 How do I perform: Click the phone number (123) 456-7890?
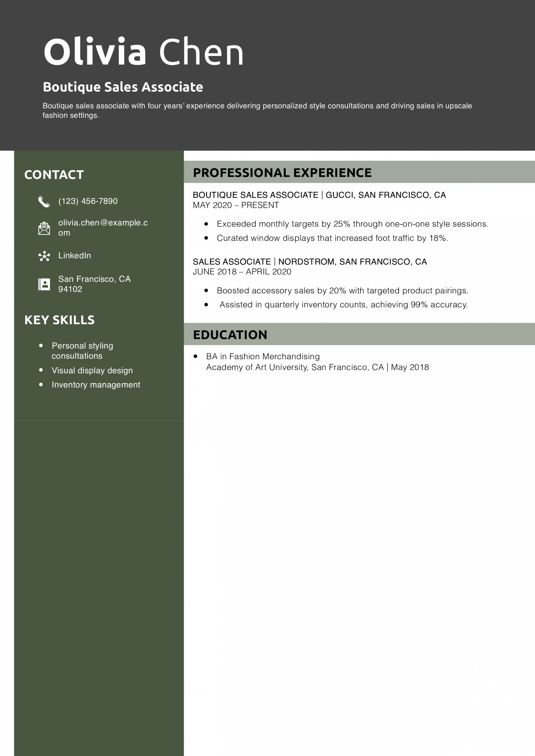tap(88, 201)
